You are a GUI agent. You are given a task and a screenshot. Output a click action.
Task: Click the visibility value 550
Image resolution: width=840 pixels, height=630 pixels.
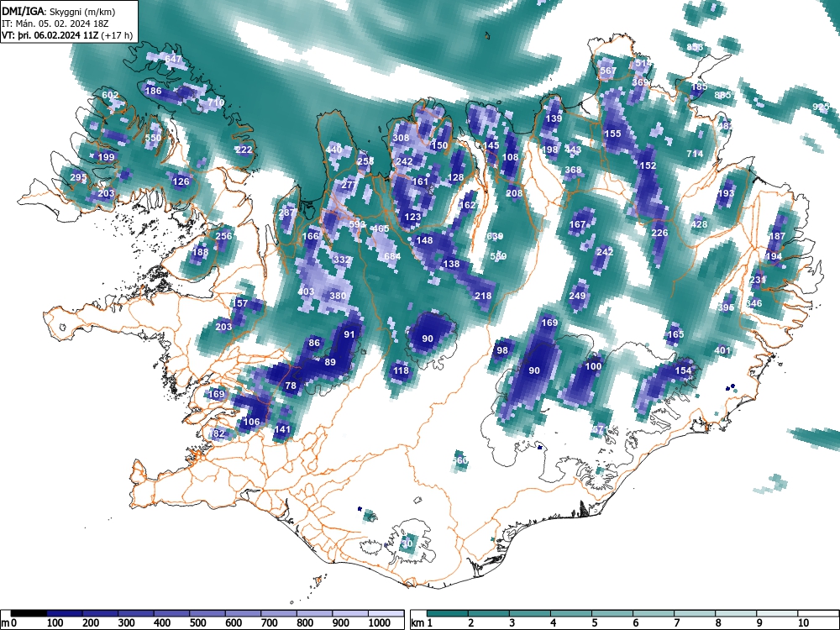tap(153, 138)
